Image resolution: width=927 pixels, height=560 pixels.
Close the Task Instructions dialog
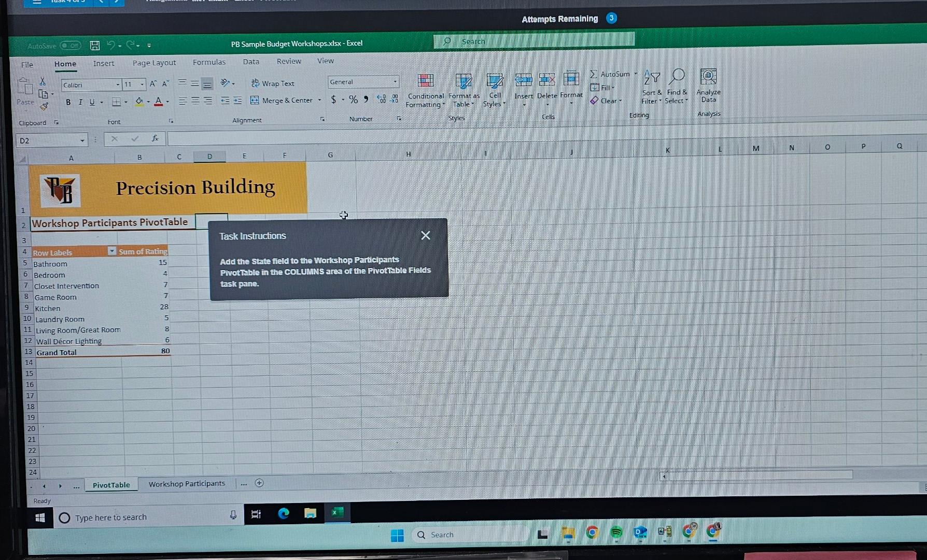click(x=425, y=235)
